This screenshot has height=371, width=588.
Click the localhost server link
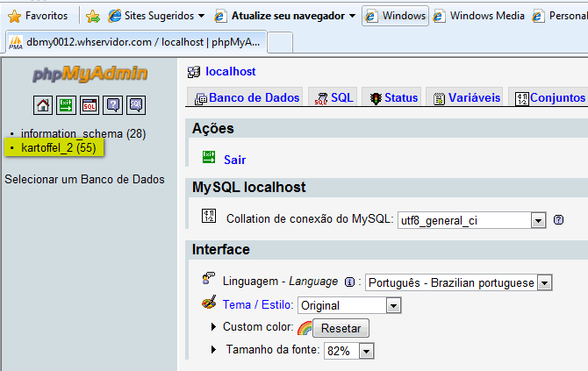coord(230,72)
